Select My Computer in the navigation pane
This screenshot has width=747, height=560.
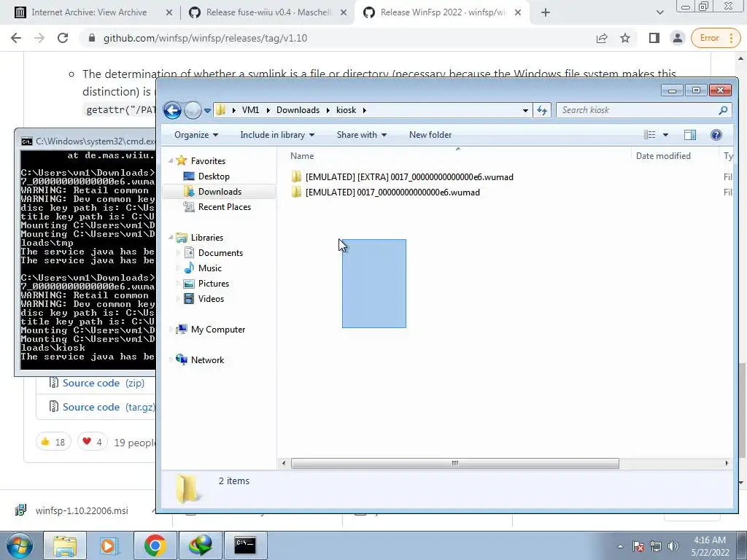[x=217, y=330]
